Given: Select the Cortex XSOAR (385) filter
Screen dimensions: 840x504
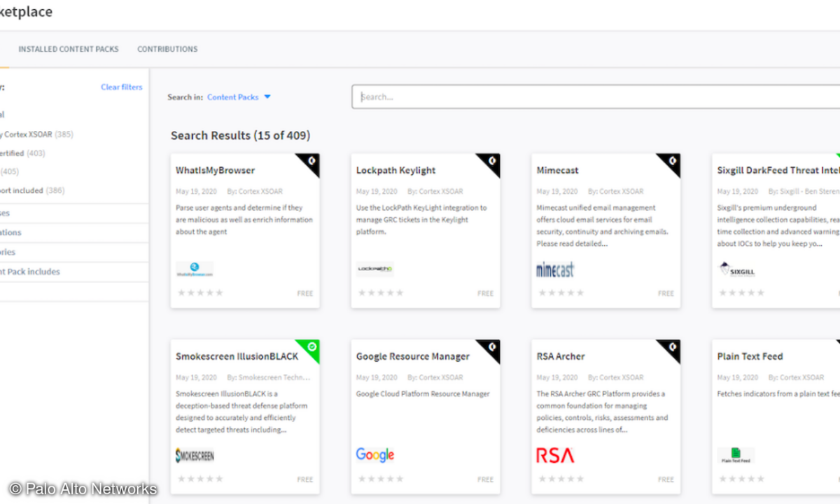Looking at the screenshot, I should pos(37,134).
